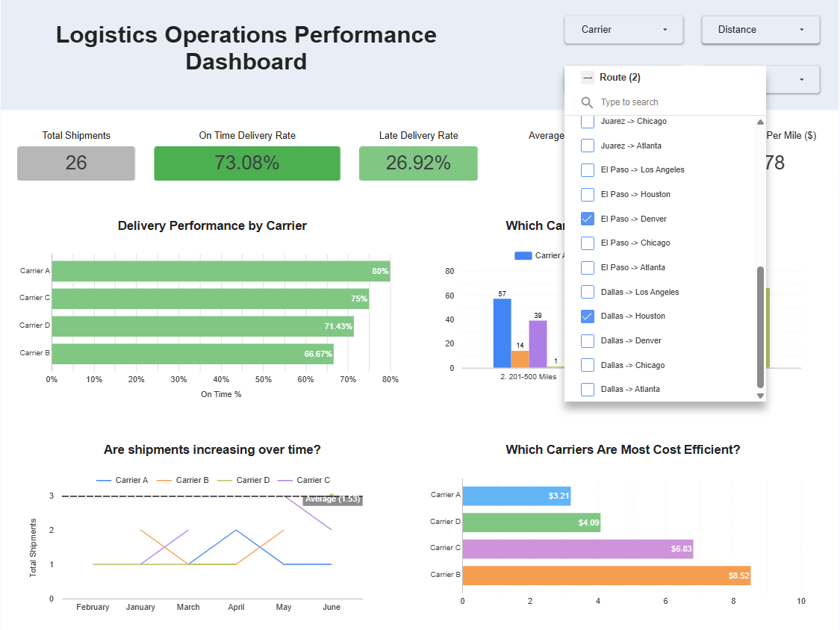Click the 2. 201-500 Miles axis label
This screenshot has height=630, width=840.
[x=528, y=377]
